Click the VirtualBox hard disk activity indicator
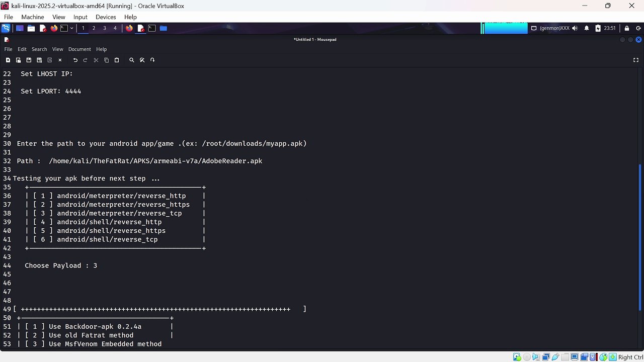 click(517, 357)
